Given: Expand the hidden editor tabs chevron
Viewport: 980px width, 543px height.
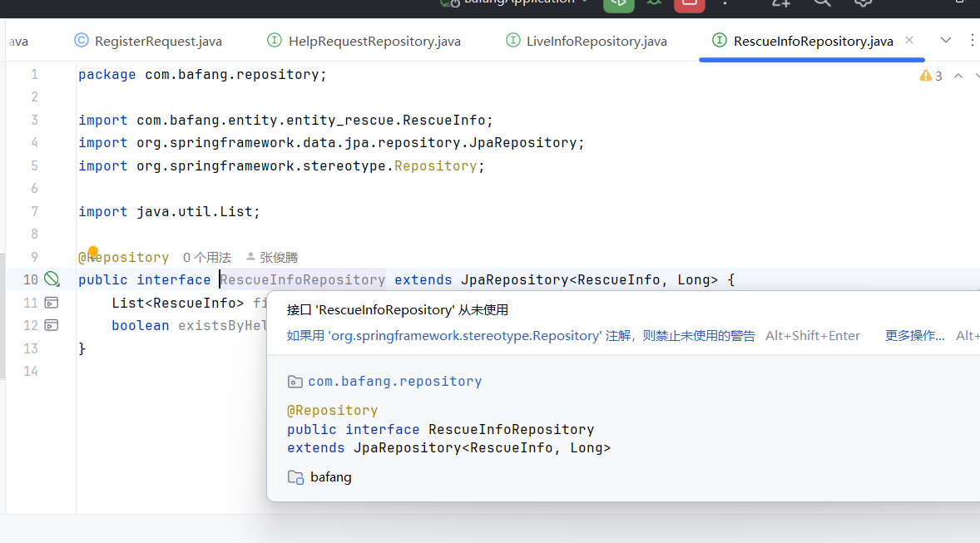Looking at the screenshot, I should [x=946, y=41].
